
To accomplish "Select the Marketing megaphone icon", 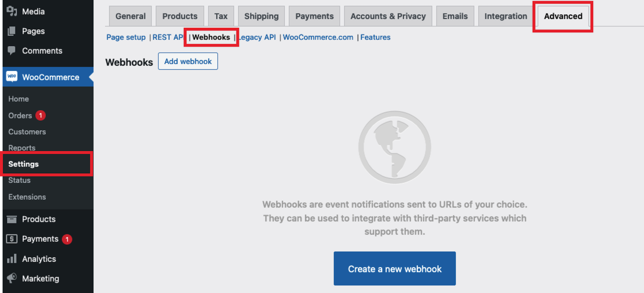I will [x=12, y=278].
